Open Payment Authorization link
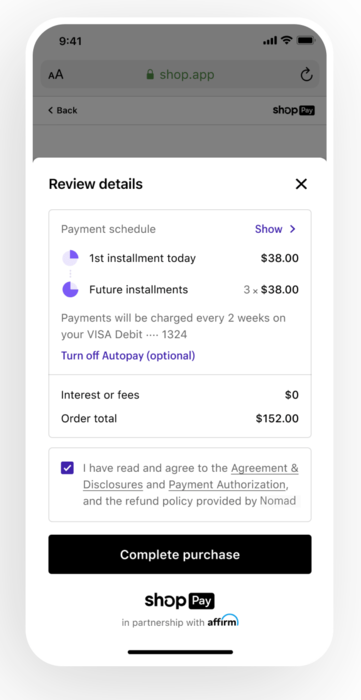 click(x=227, y=484)
